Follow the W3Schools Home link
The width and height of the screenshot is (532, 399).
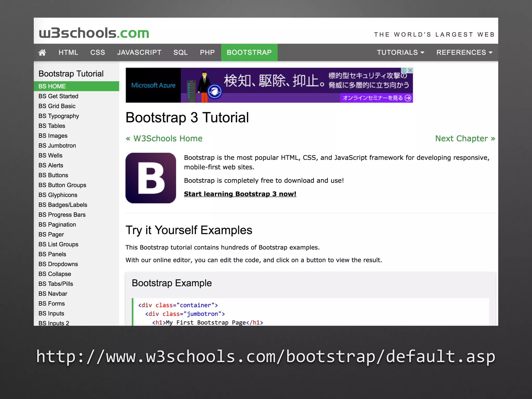click(164, 138)
